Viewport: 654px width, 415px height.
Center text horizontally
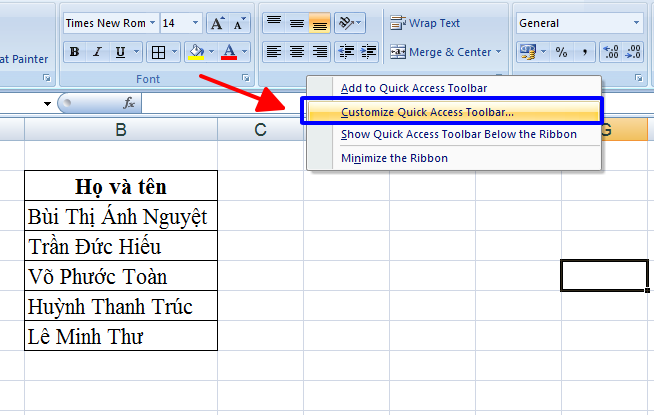(297, 52)
